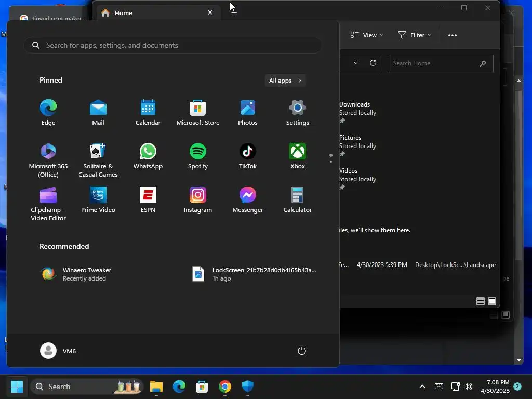
Task: Open recommended LockScreen image file
Action: pos(255,274)
